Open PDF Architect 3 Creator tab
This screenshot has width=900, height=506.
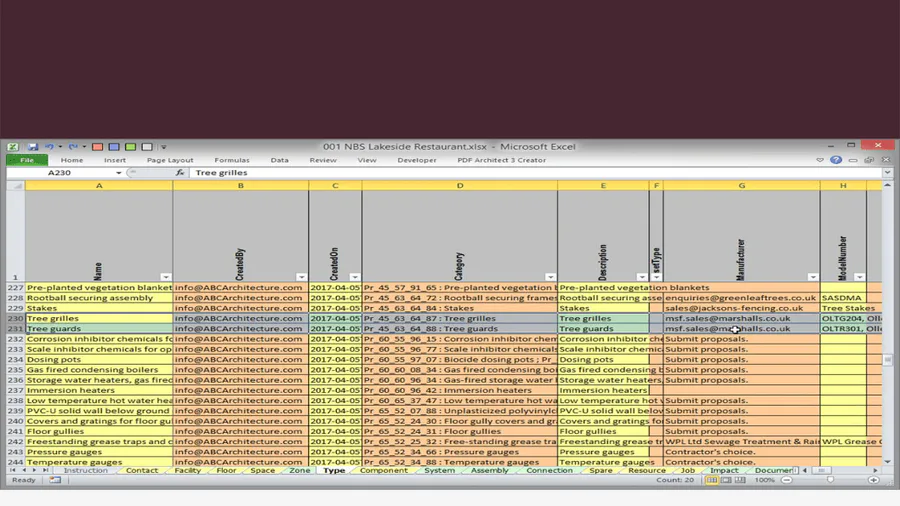tap(502, 160)
